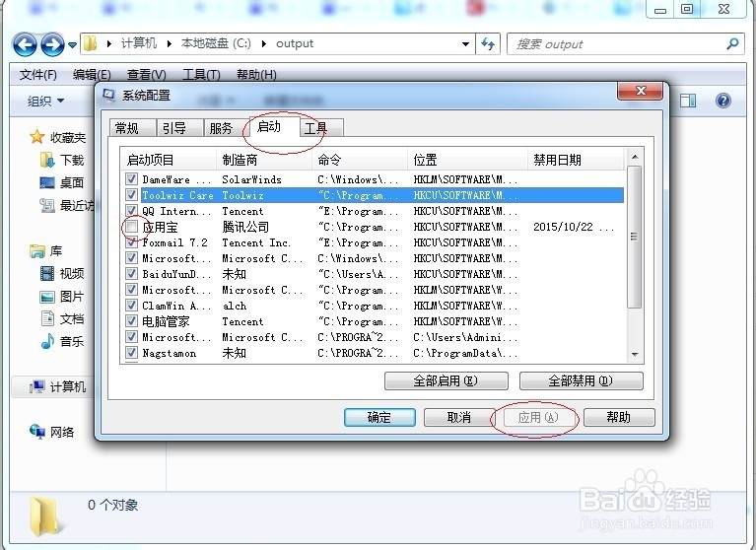The width and height of the screenshot is (756, 550).
Task: Open the Explorer help question-mark icon
Action: pos(722,101)
